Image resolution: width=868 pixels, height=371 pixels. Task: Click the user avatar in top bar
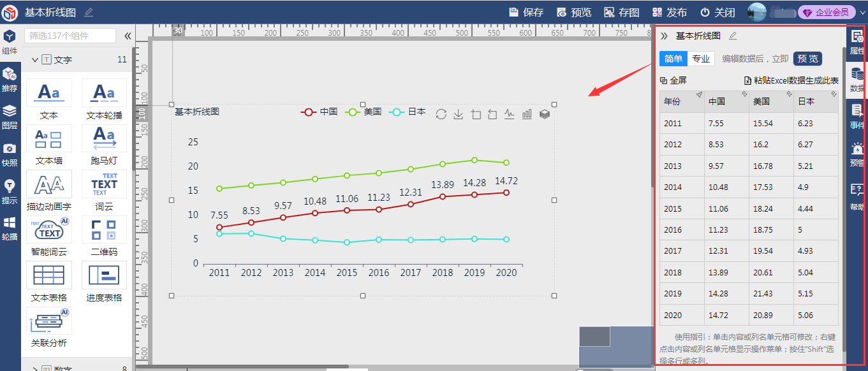pos(757,12)
